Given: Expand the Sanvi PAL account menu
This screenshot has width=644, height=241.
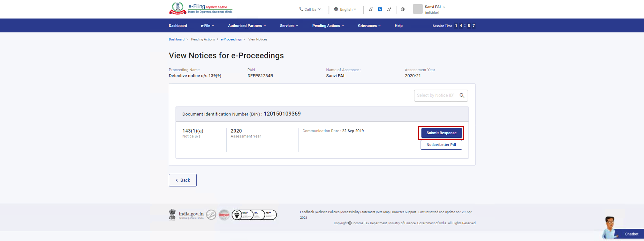Looking at the screenshot, I should 435,7.
